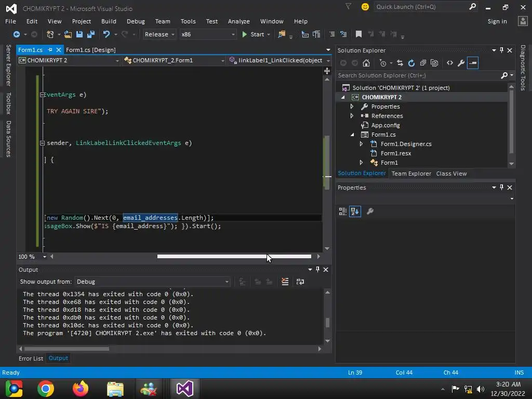Open the Data Sources side tab
This screenshot has height=399, width=532.
[x=8, y=139]
